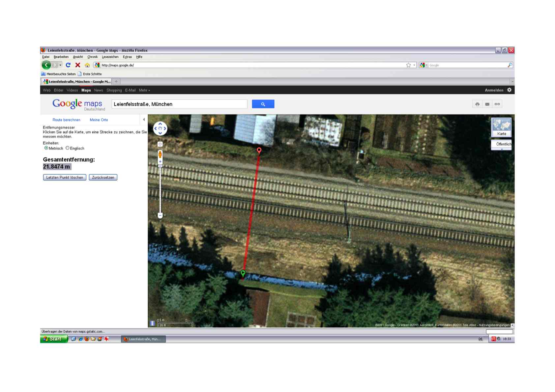This screenshot has width=555, height=392.
Task: Click the map pan control compass
Action: point(160,128)
